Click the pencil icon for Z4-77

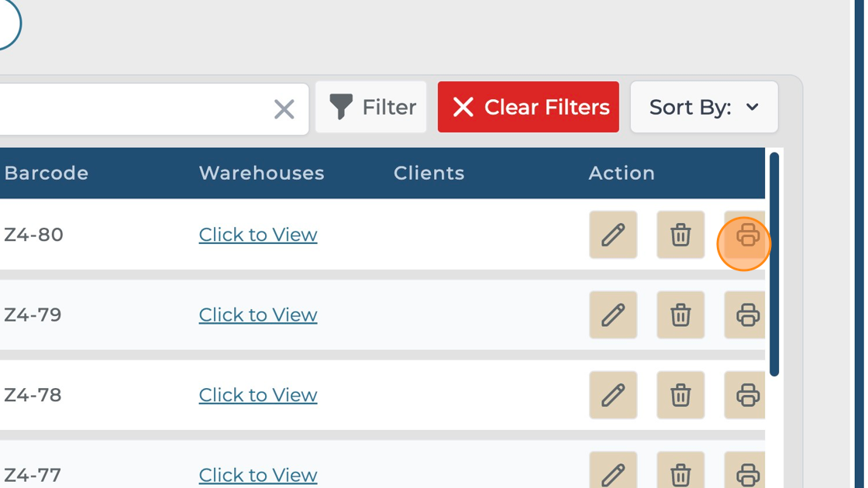click(x=613, y=473)
